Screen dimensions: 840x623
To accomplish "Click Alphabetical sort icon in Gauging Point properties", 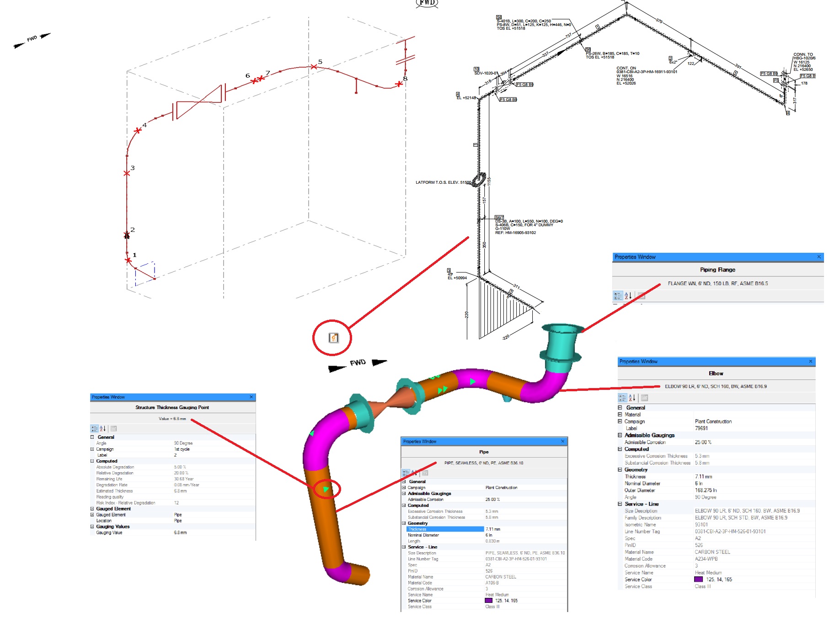I will click(103, 428).
